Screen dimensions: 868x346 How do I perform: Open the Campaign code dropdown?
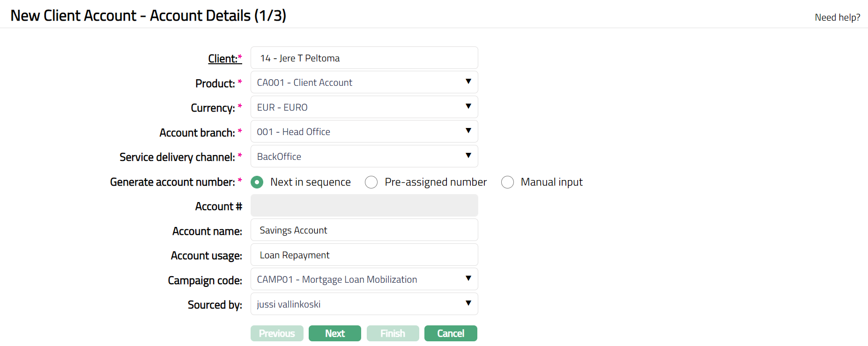coord(364,279)
